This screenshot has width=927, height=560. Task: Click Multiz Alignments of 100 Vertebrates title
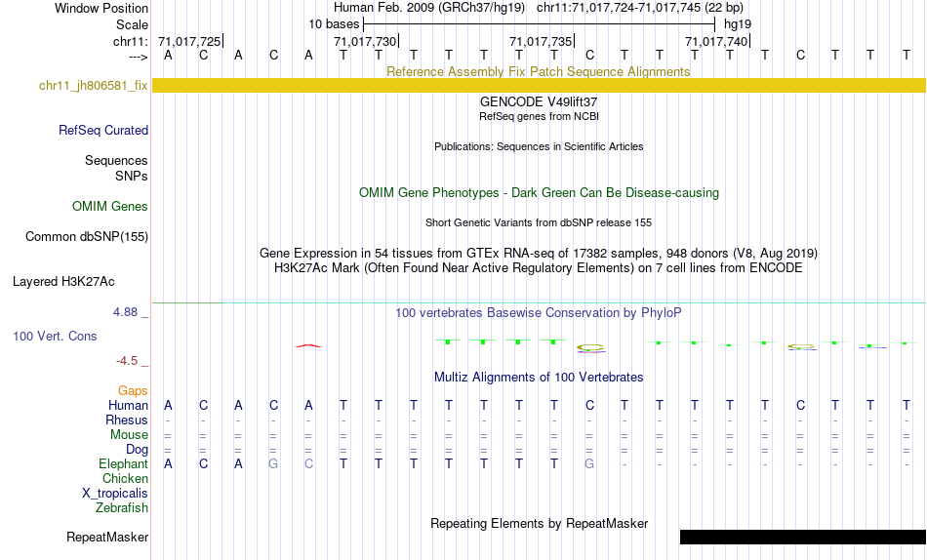pos(539,378)
